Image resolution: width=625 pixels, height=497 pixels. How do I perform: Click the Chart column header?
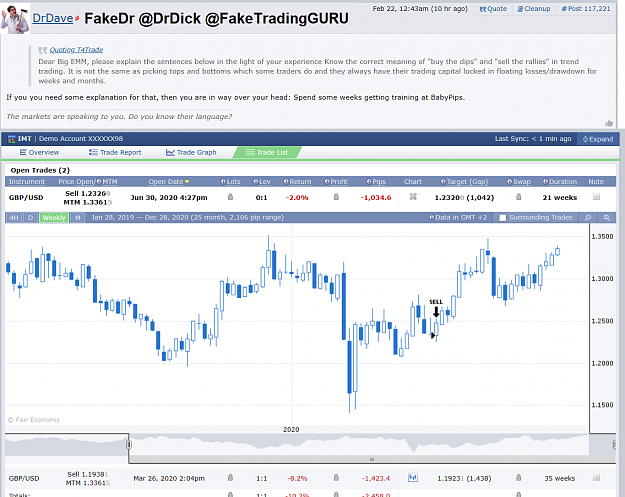[x=413, y=182]
